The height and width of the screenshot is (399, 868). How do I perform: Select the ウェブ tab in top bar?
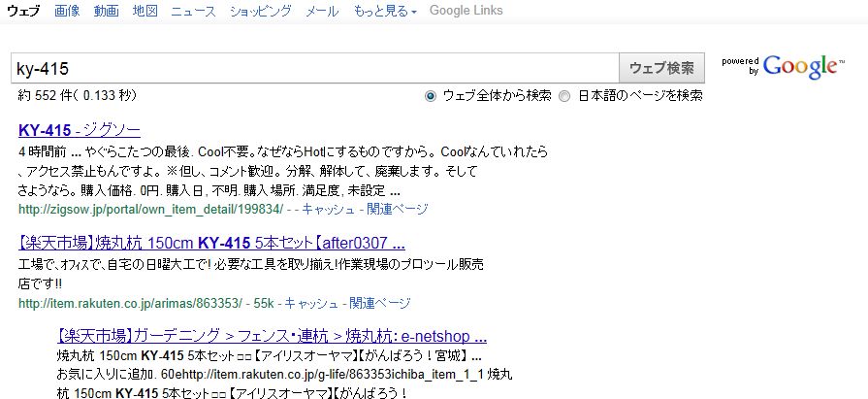coord(23,11)
